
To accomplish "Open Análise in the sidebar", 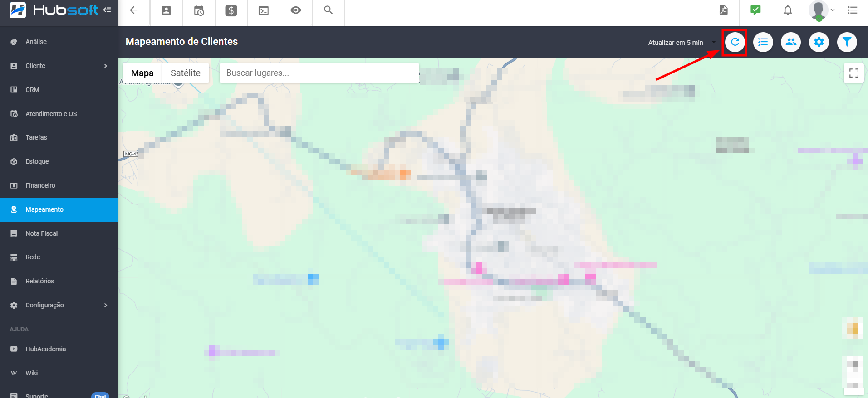I will click(x=59, y=42).
